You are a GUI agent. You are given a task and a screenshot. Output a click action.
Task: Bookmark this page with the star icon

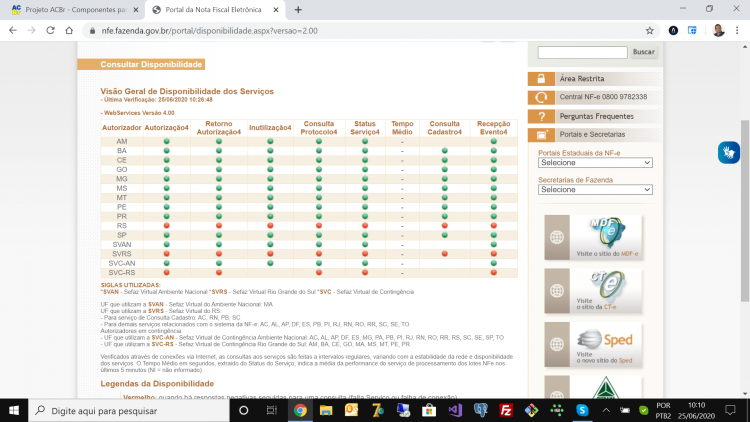click(649, 31)
